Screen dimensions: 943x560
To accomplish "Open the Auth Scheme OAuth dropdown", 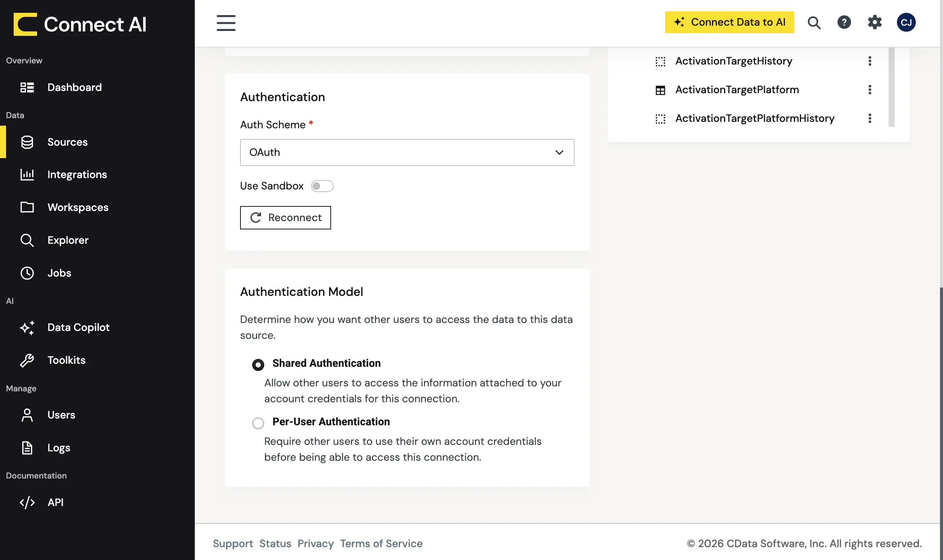I will [407, 152].
